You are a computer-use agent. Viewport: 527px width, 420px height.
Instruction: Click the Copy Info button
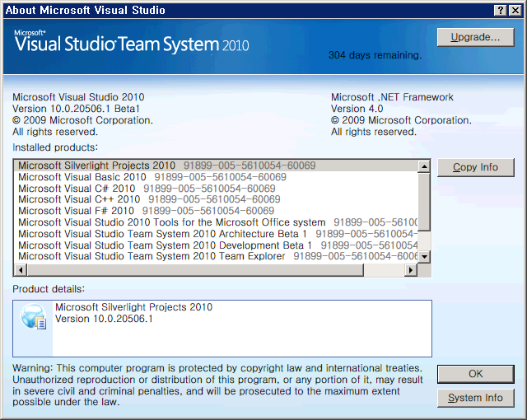[475, 167]
